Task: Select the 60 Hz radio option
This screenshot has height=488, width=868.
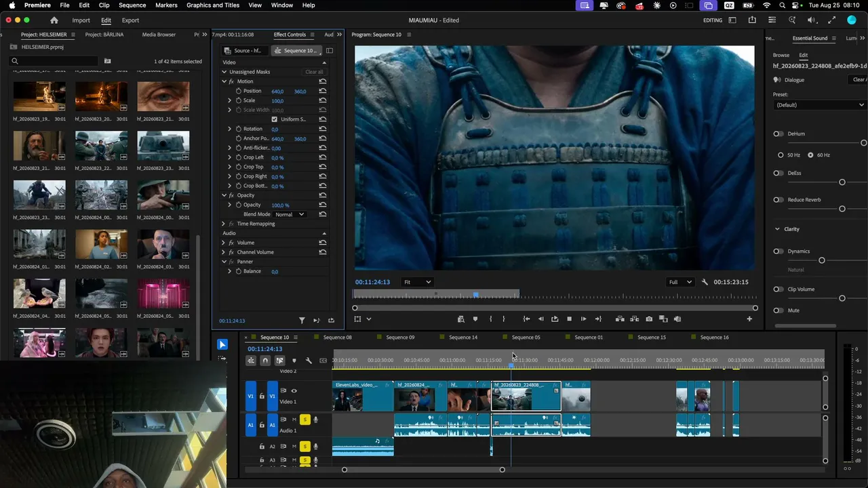Action: tap(810, 155)
